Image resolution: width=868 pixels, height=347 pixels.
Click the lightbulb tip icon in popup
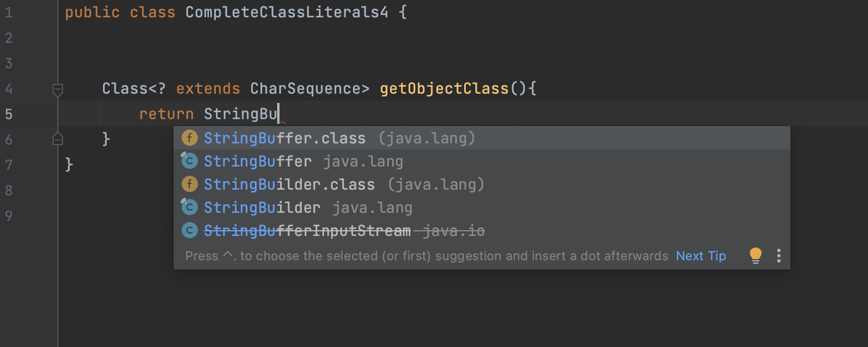click(x=756, y=256)
